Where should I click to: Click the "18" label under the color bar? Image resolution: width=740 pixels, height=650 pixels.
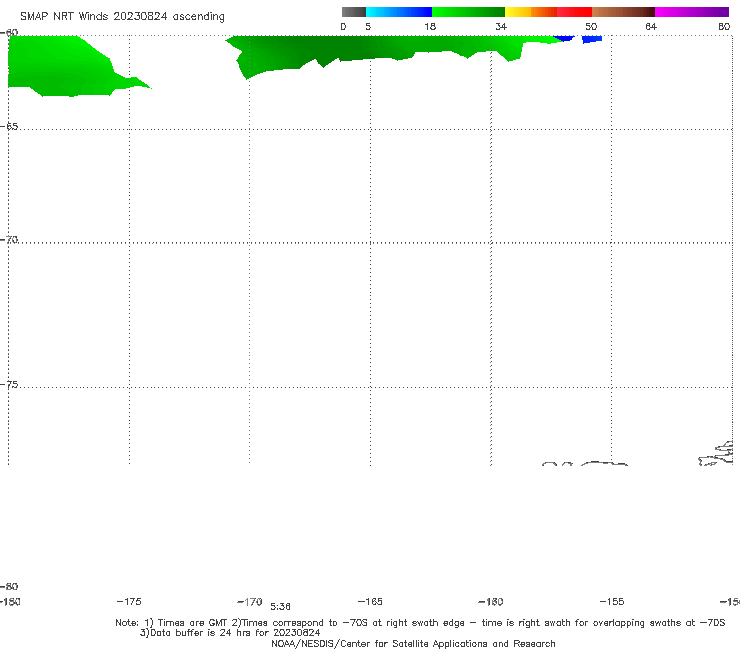[430, 26]
